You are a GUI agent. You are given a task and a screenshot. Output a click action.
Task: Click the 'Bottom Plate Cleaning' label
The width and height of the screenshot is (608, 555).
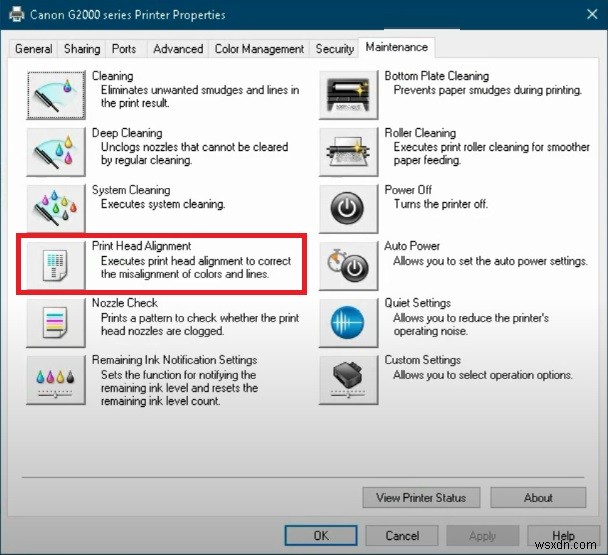point(437,76)
